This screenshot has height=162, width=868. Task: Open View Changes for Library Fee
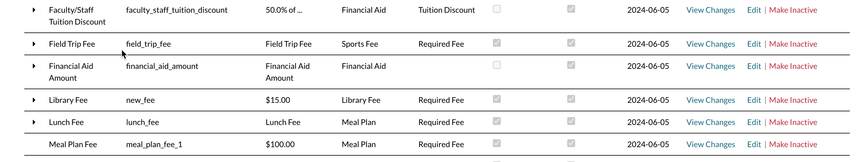coord(710,100)
